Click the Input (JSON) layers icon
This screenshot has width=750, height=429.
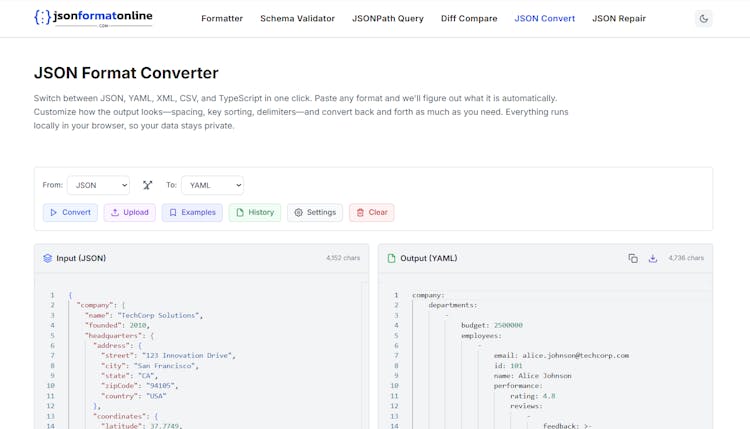tap(47, 258)
